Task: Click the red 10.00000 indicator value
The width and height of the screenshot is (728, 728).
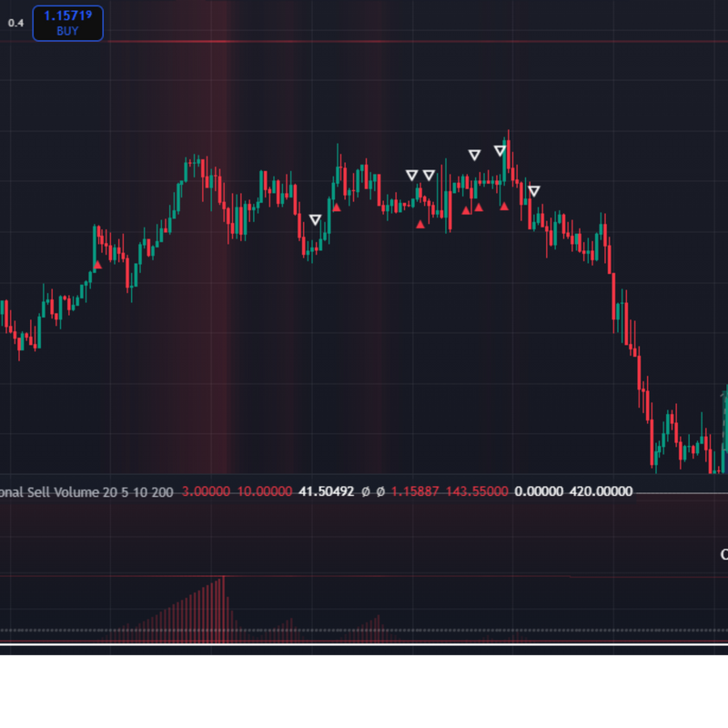Action: (265, 491)
